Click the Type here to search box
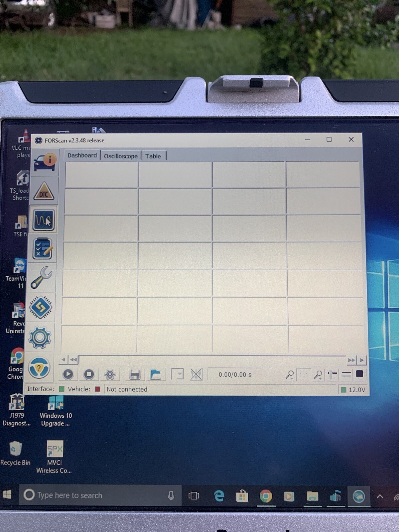Viewport: 399px width, 532px height. click(x=100, y=495)
